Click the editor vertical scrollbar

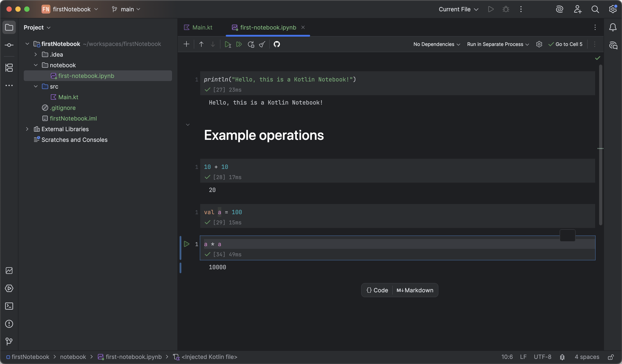click(600, 145)
